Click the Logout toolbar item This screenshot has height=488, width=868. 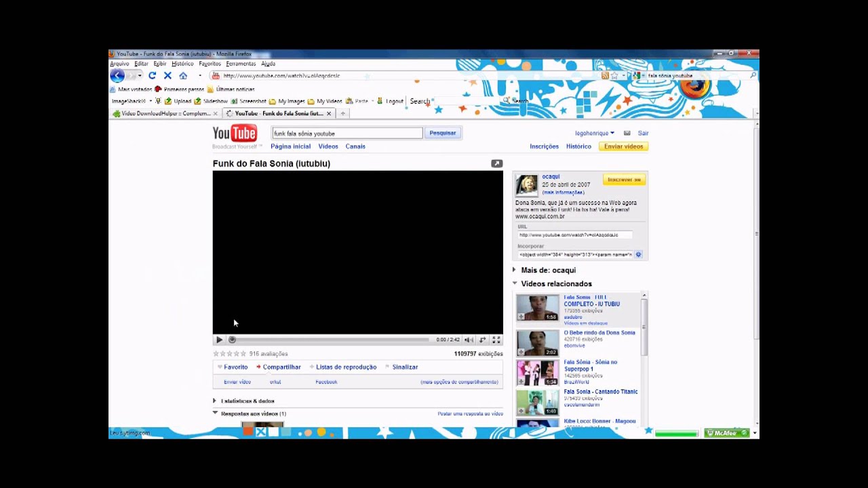391,101
